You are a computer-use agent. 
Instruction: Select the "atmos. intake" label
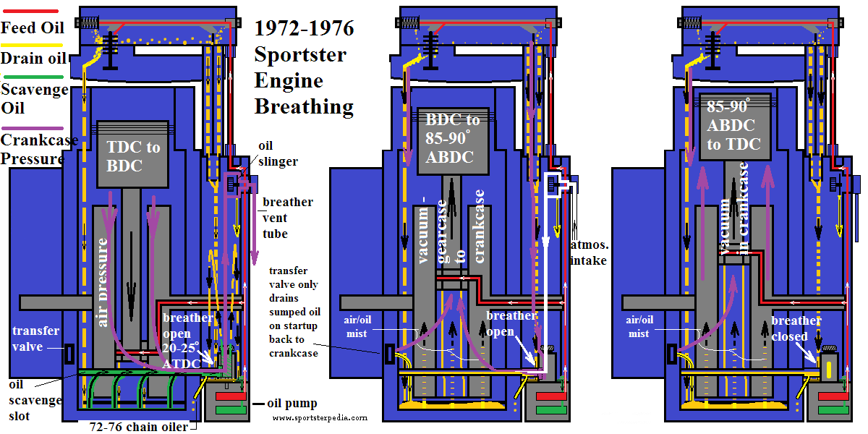588,253
